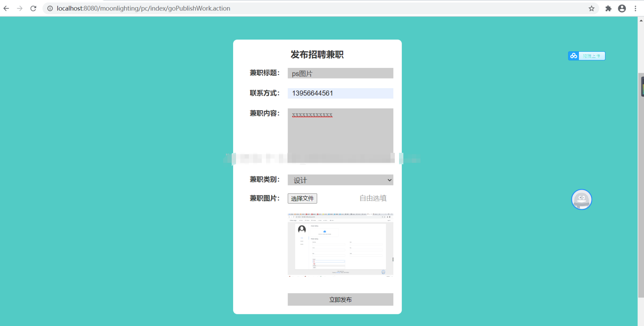Click the 联系方式 label
This screenshot has height=326, width=644.
pyautogui.click(x=264, y=93)
